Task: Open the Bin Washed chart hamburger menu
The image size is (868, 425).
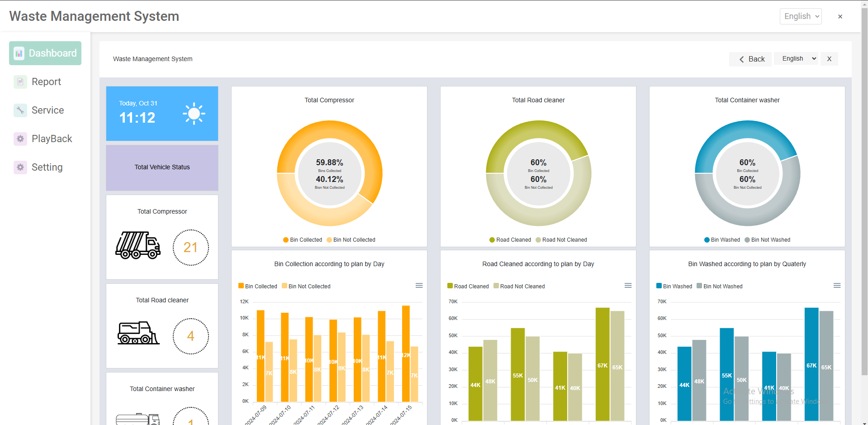Action: [837, 286]
